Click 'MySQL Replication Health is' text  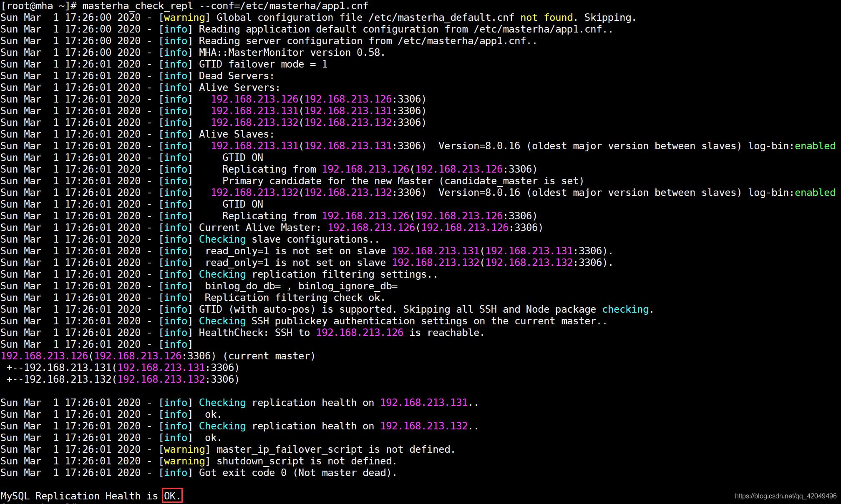79,496
